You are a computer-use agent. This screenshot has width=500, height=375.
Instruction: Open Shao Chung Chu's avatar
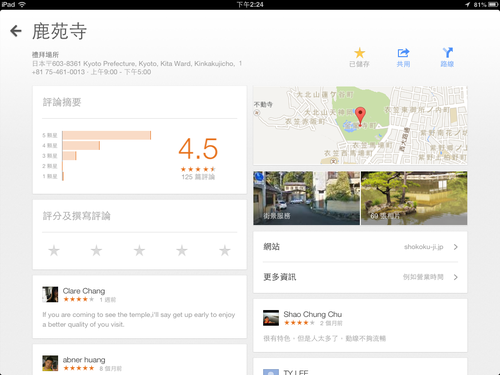click(271, 318)
